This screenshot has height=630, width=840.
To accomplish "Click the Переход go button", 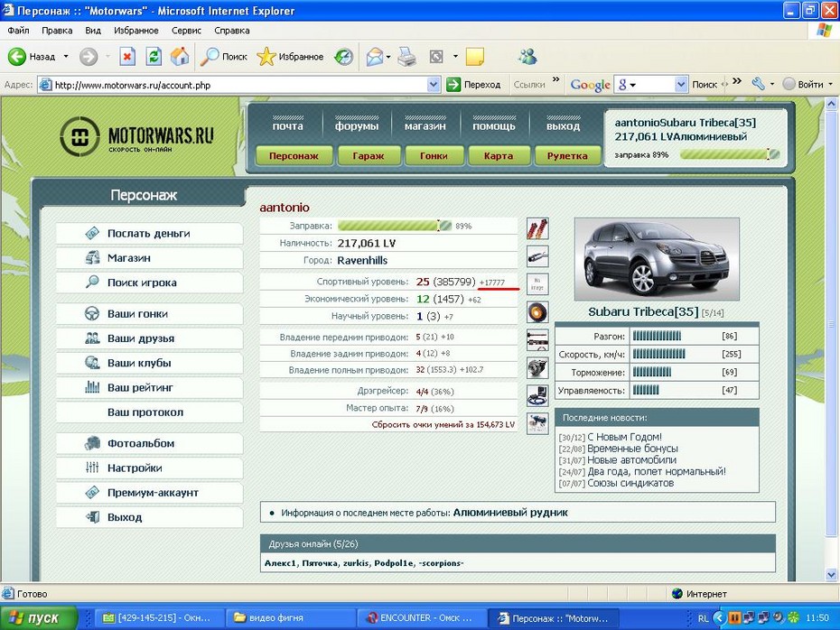I will pyautogui.click(x=474, y=85).
